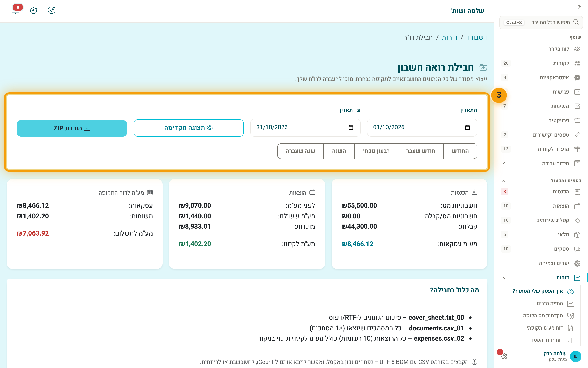This screenshot has width=588, height=368.
Task: Open תחזית תזרים report
Action: coord(555,304)
